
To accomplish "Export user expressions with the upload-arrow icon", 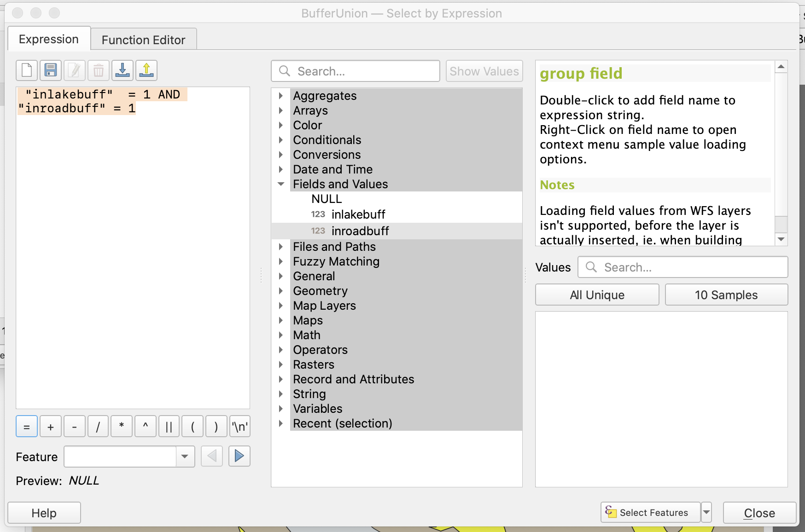I will pos(146,70).
